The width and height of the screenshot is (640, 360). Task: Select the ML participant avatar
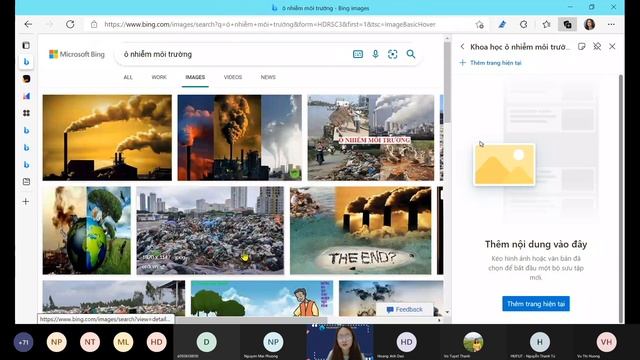click(x=123, y=342)
